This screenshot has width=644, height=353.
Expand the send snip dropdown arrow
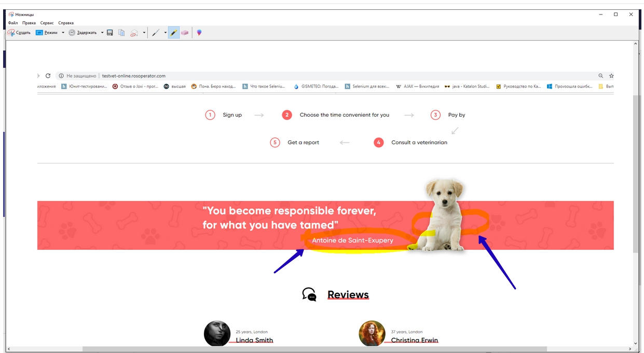click(144, 33)
